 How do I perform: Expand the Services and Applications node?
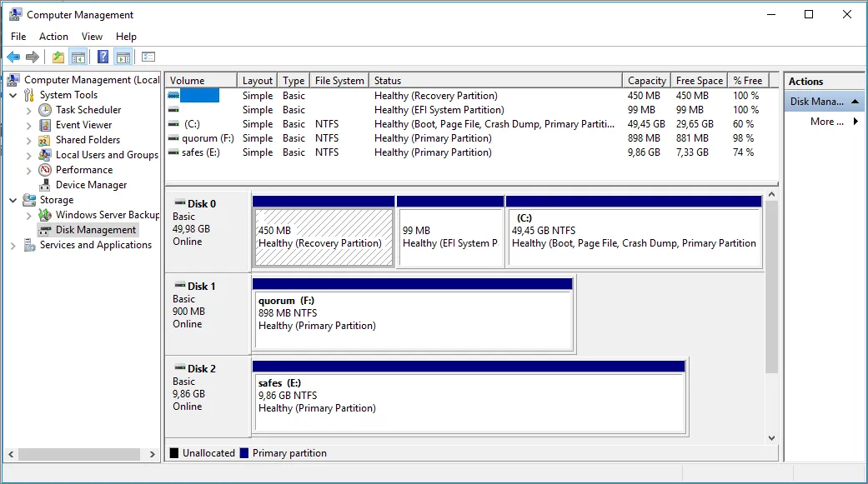[13, 245]
